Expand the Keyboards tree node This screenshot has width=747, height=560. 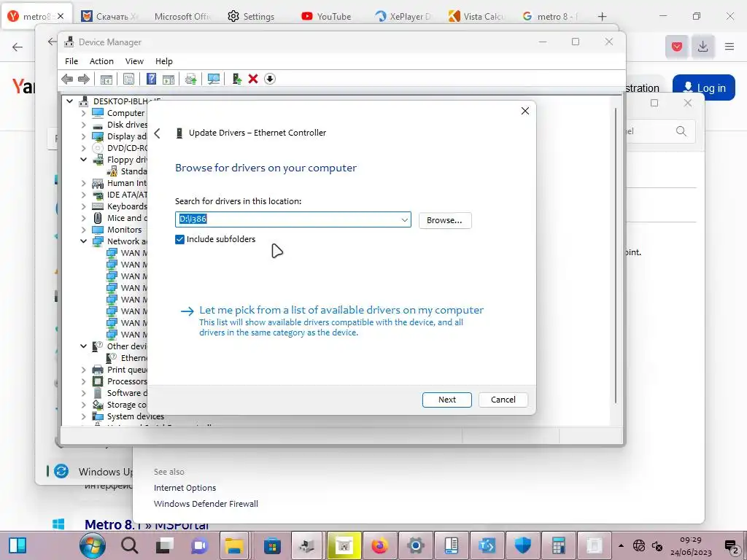coord(84,206)
